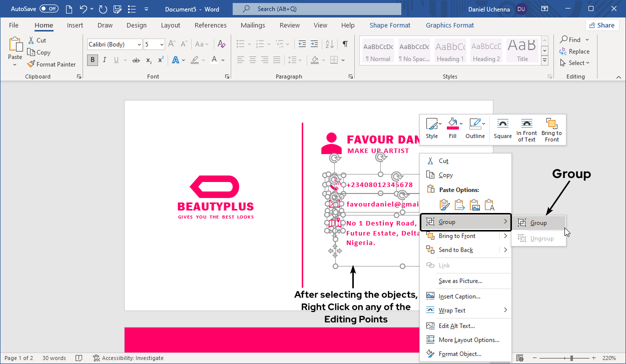Click the Cut scissors icon in the ribbon

(x=31, y=40)
